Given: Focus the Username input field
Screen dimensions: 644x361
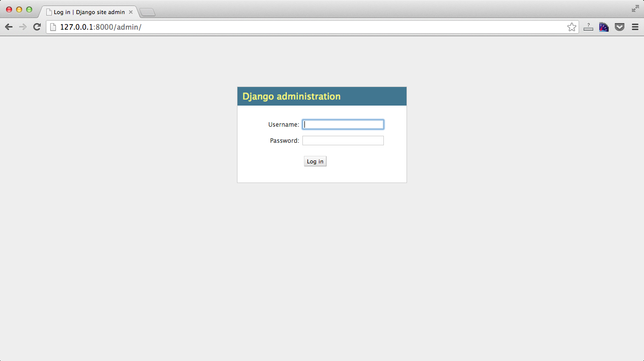Looking at the screenshot, I should click(x=343, y=124).
